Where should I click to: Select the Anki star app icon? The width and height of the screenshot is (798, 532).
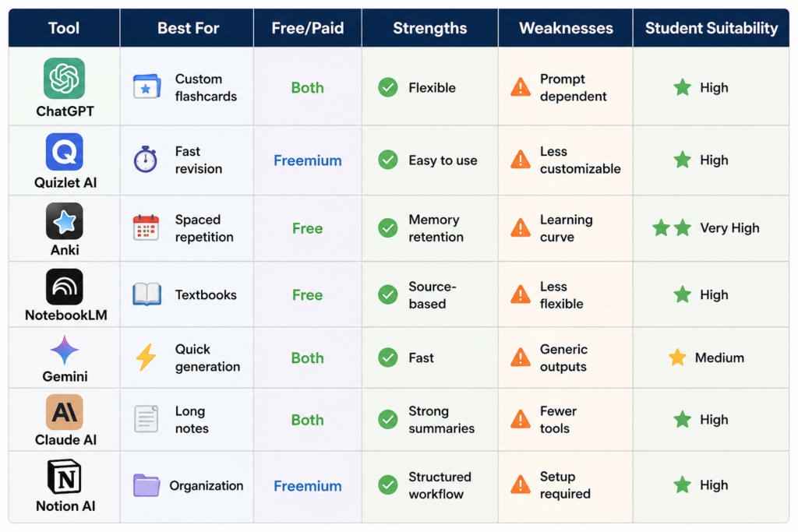64,220
